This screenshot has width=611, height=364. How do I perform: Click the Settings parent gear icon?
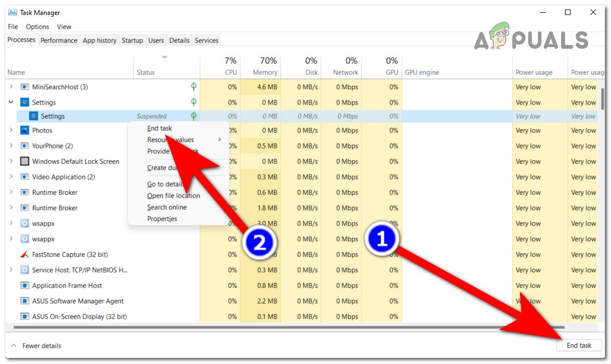[24, 102]
